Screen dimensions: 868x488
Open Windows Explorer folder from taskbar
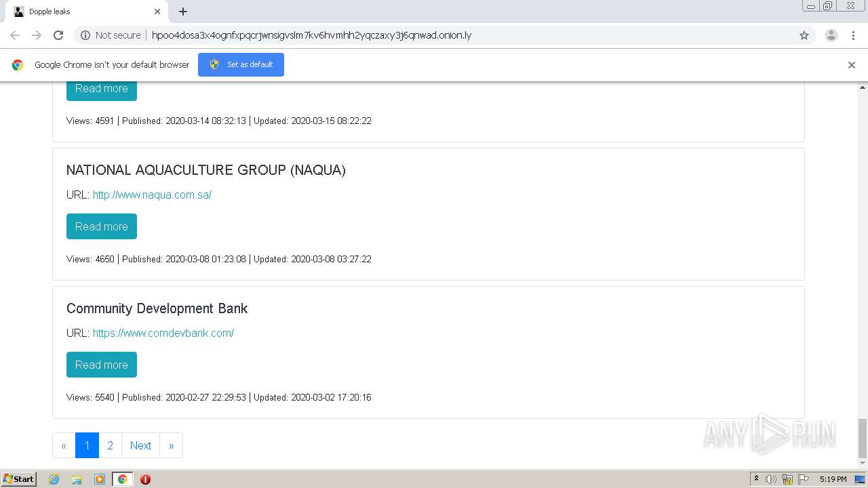[x=77, y=479]
